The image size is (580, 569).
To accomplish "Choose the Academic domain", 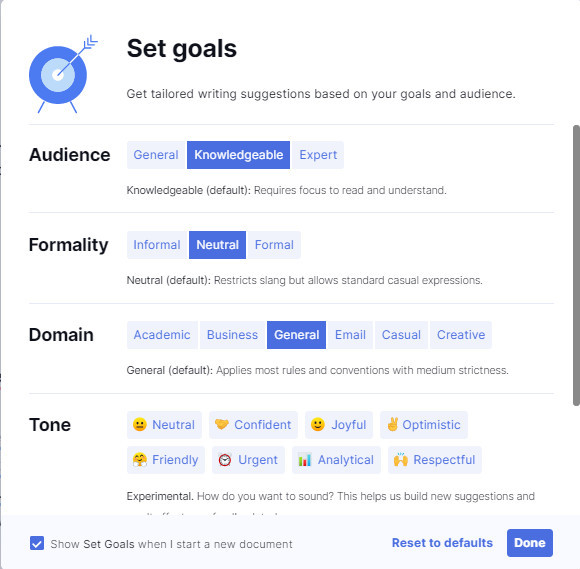I will pos(162,335).
